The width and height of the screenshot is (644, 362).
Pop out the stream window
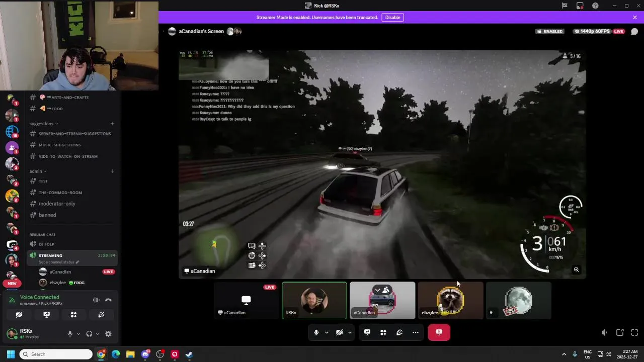(620, 332)
